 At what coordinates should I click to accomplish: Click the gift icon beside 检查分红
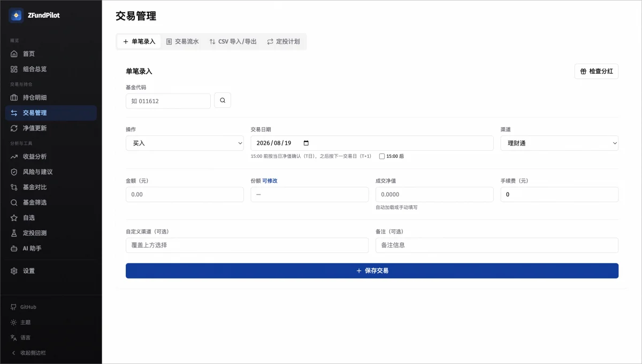pos(583,71)
